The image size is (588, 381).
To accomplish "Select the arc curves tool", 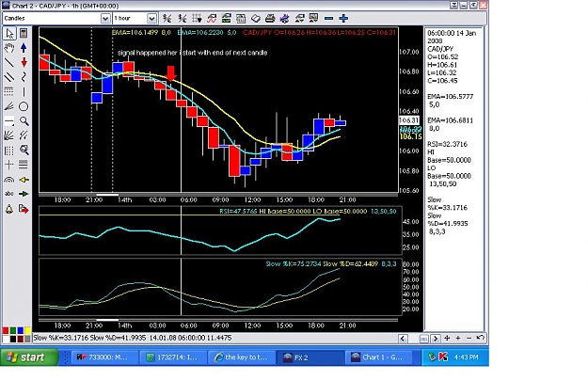I will point(9,180).
